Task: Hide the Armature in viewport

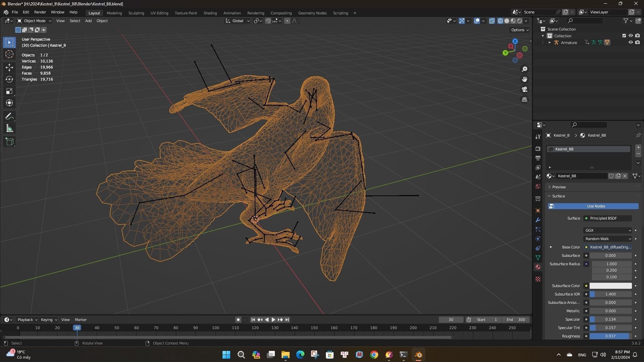Action: pos(631,43)
